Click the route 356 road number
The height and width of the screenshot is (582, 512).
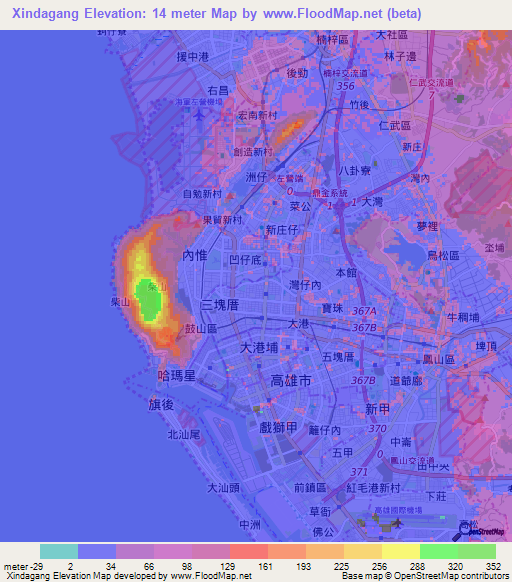point(345,86)
